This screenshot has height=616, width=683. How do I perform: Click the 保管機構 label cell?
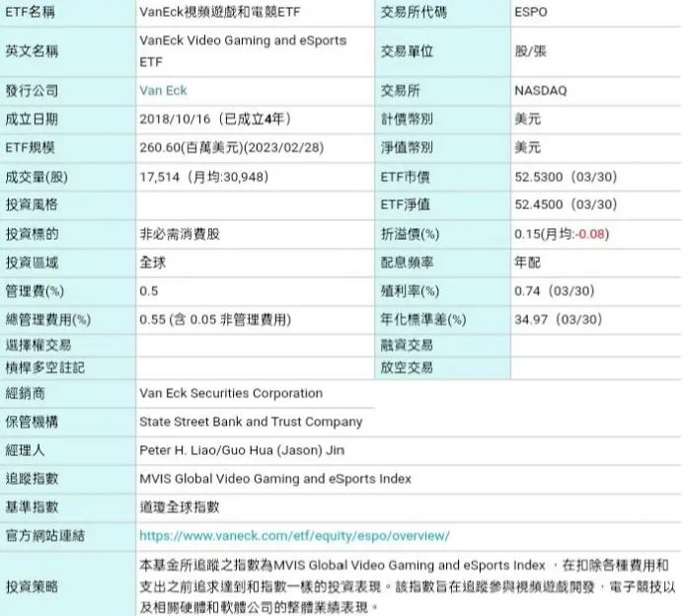(68, 423)
